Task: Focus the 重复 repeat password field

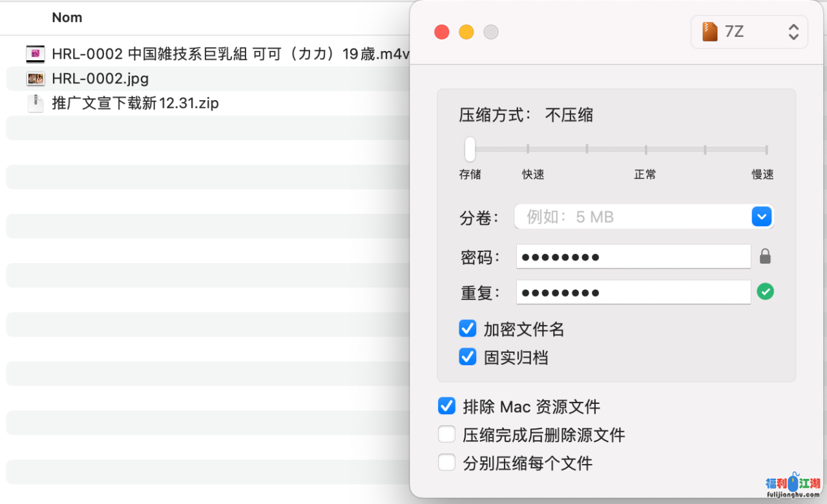Action: pyautogui.click(x=633, y=292)
